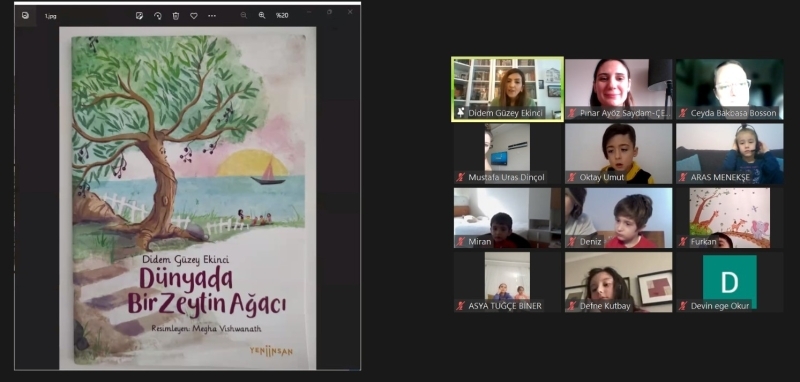Zoom out with the minus magnifier
This screenshot has width=800, height=382.
coord(244,15)
